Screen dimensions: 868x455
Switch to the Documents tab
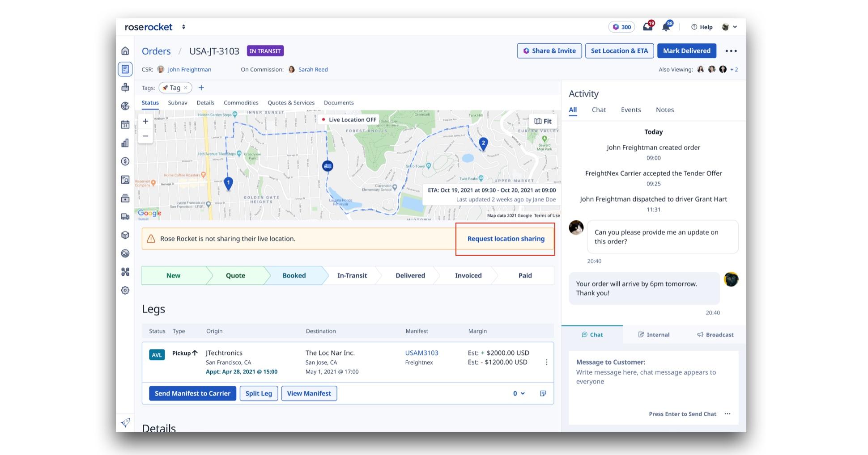point(339,102)
